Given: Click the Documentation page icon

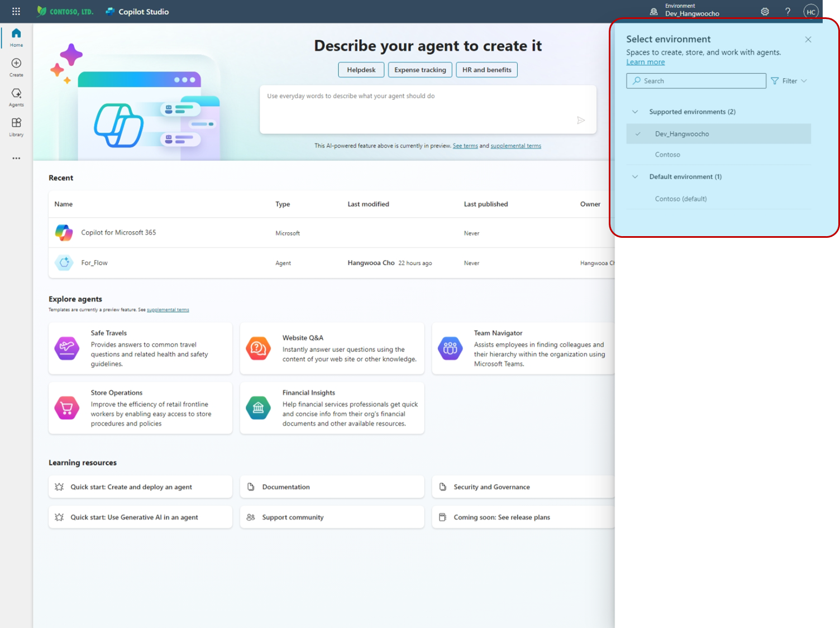Looking at the screenshot, I should click(x=251, y=487).
